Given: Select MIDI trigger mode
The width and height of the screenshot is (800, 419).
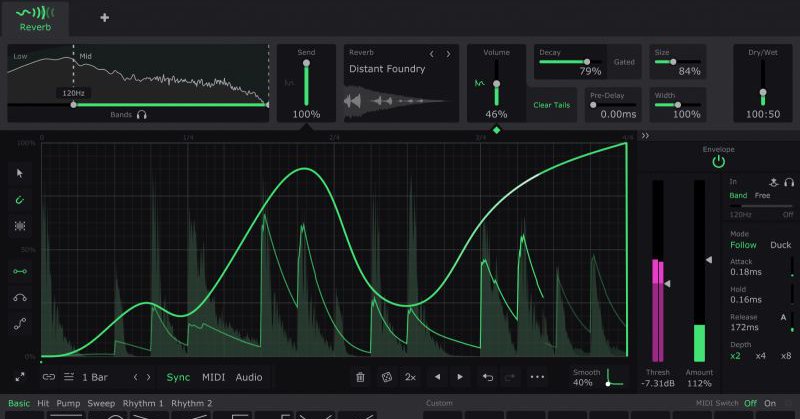Looking at the screenshot, I should tap(213, 377).
